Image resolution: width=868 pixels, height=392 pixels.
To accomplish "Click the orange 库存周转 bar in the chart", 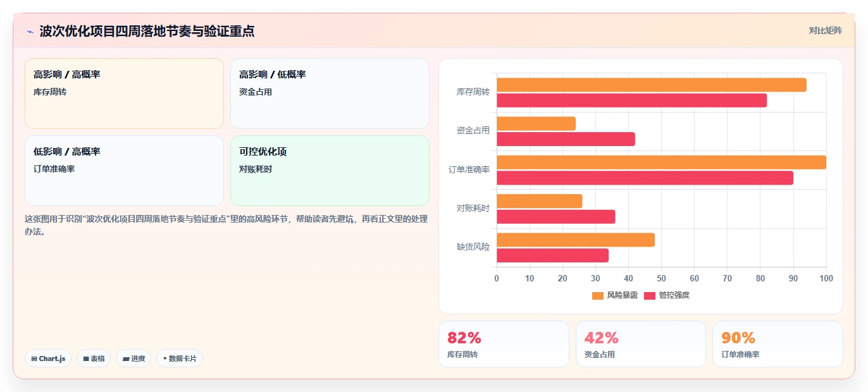I will [651, 85].
